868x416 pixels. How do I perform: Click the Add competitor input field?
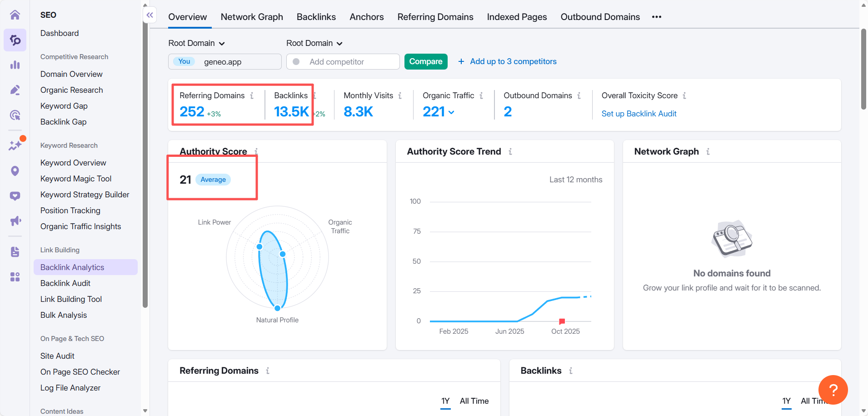pyautogui.click(x=343, y=61)
